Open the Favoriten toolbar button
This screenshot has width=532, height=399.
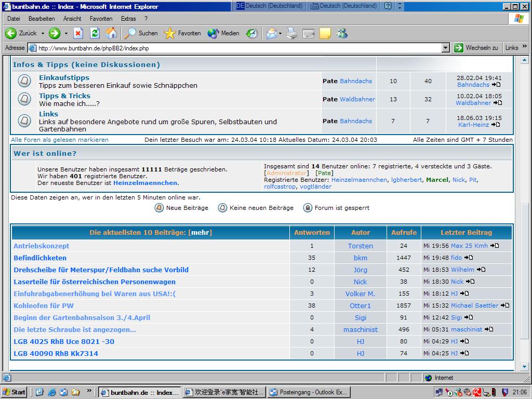coord(182,33)
